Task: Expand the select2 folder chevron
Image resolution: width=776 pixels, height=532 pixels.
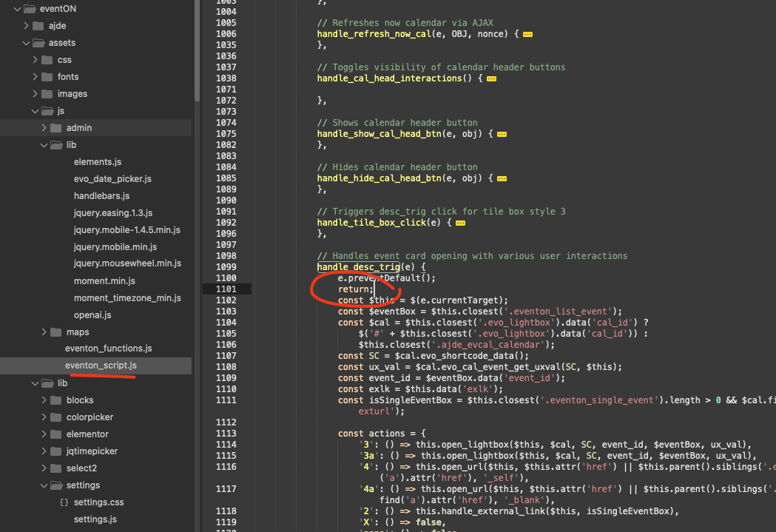Action: pos(44,468)
